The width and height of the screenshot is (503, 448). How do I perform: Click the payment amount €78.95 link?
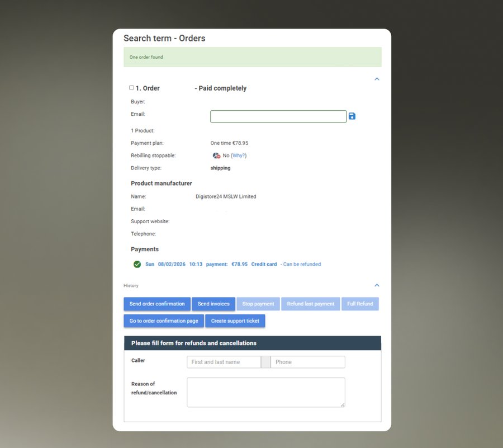coord(240,265)
